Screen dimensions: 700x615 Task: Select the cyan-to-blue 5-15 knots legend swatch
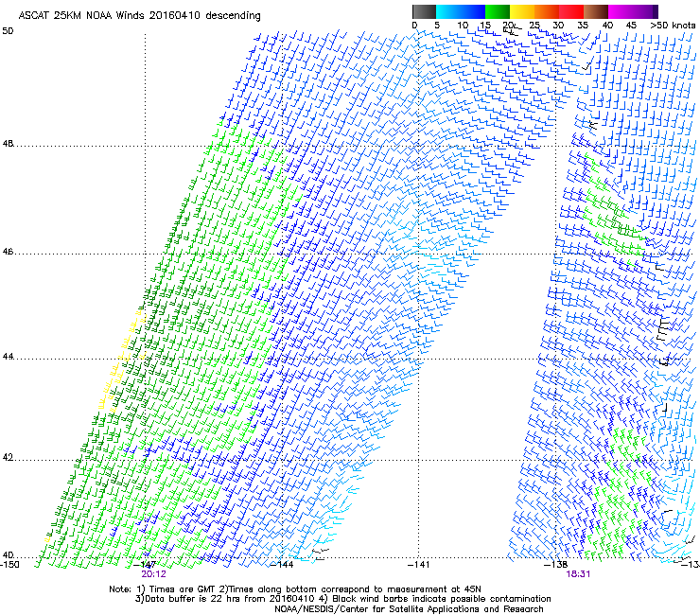pos(461,11)
